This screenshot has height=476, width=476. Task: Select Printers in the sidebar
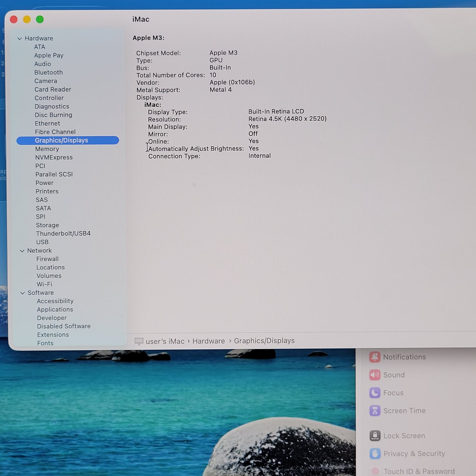click(x=47, y=191)
